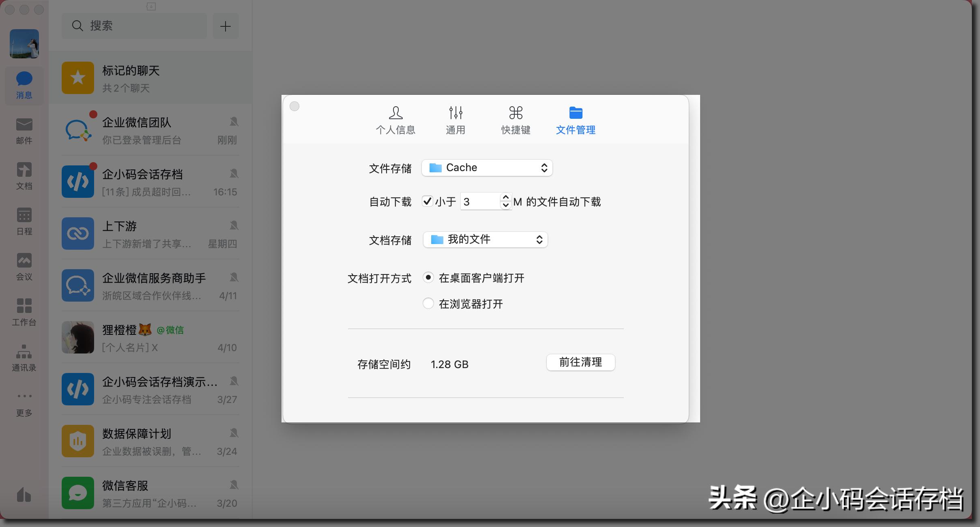Viewport: 980px width, 527px height.
Task: Select the 邮件 mail icon
Action: pos(24,131)
